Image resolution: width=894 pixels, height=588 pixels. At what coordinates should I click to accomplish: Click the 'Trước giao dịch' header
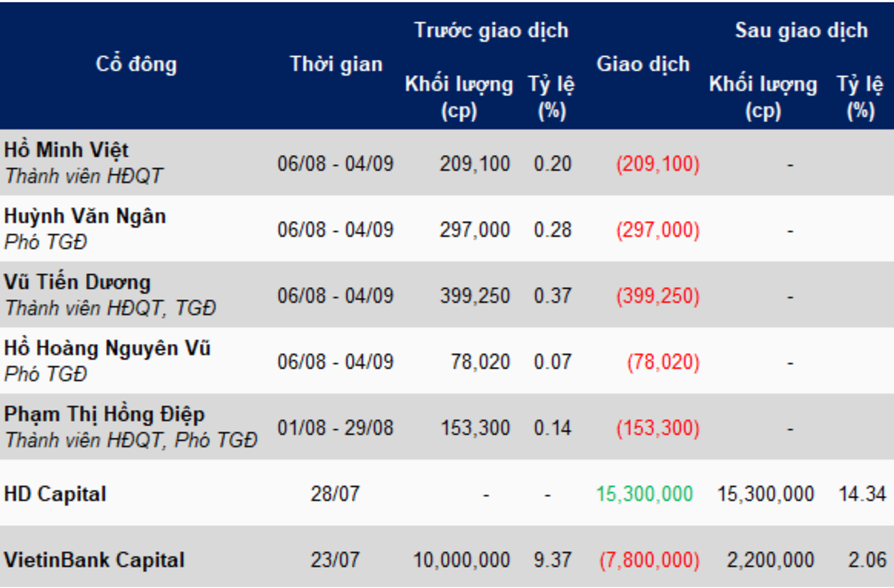click(x=491, y=30)
